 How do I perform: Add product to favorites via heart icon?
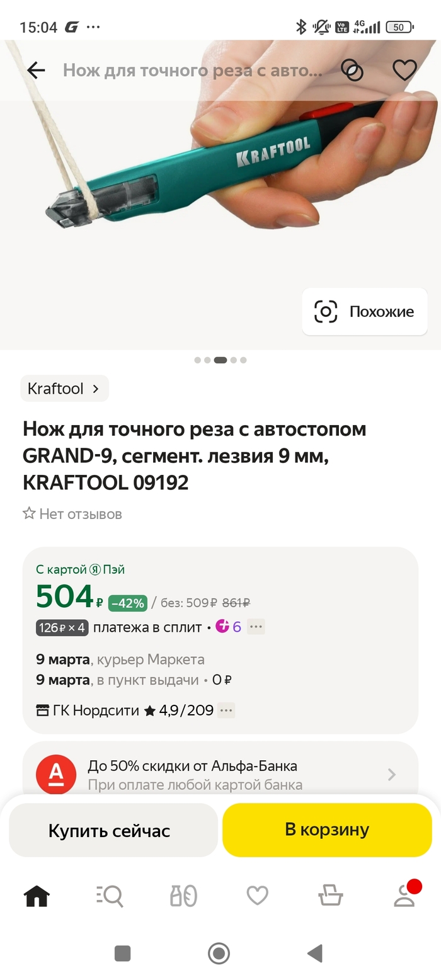point(404,70)
